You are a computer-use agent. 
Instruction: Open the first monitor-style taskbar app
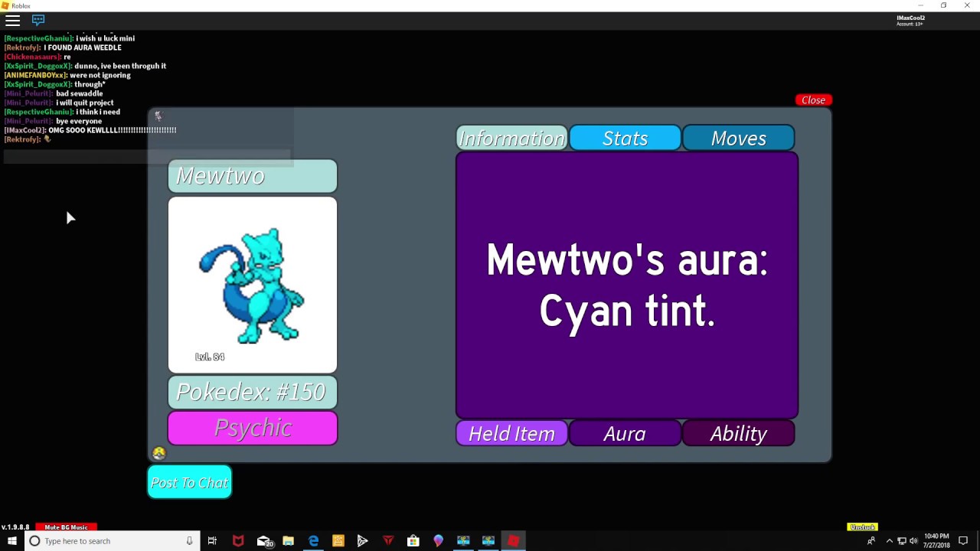463,541
